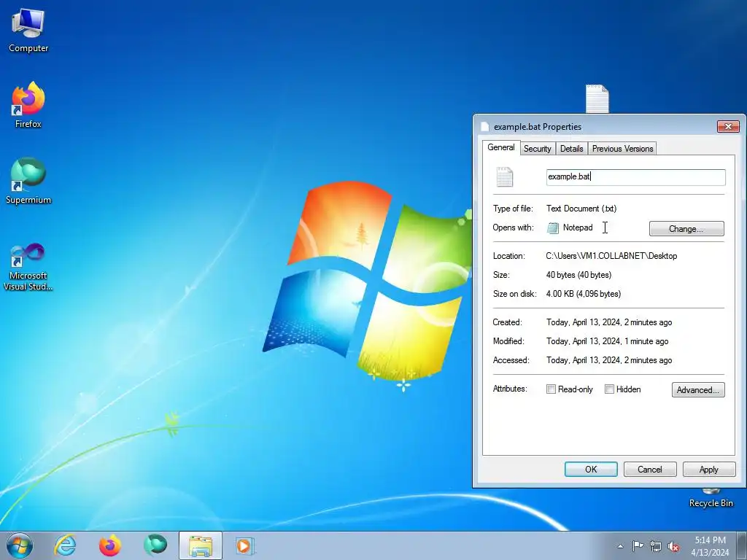Click the Desktop location path text
The image size is (747, 560).
point(612,256)
